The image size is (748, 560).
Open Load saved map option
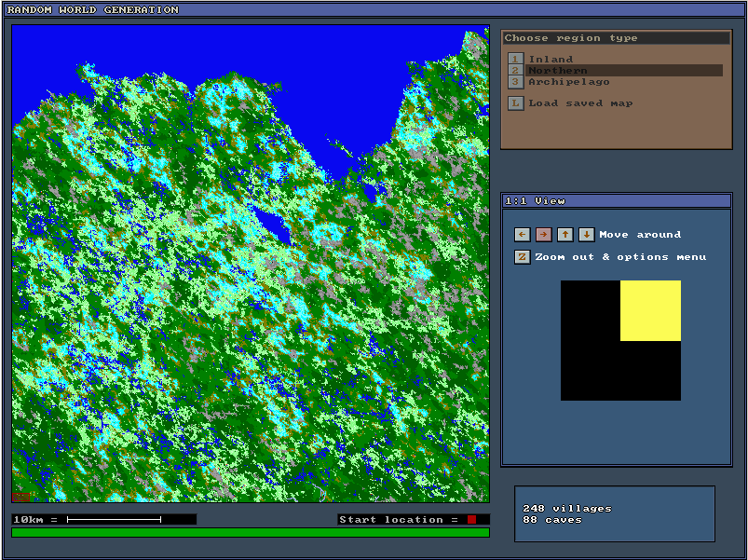point(580,103)
